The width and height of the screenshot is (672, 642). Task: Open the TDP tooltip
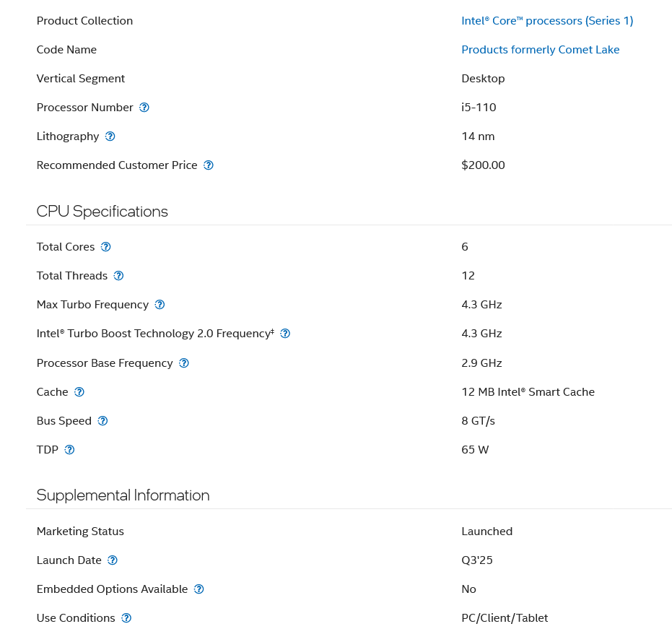tap(69, 449)
